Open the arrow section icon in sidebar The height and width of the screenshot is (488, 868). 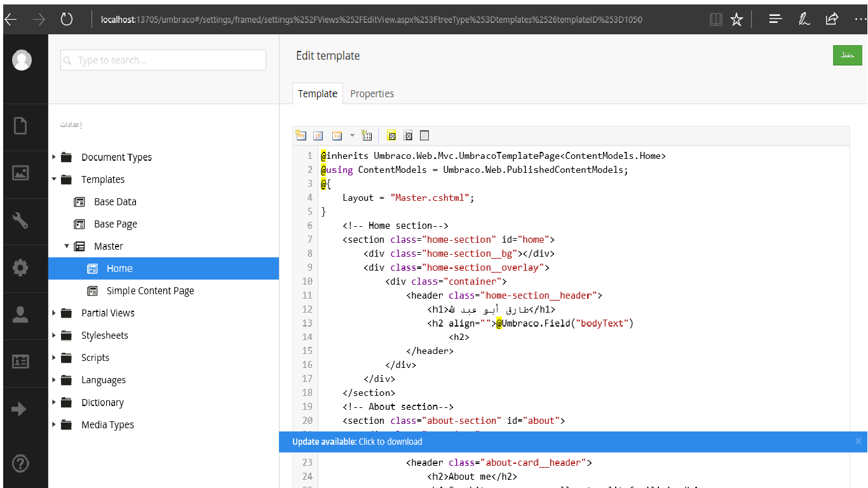[20, 409]
